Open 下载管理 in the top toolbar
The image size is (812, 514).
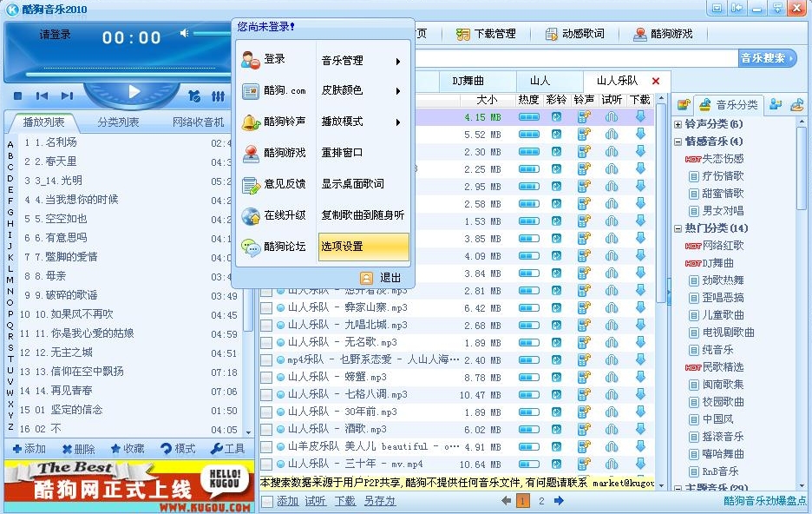pyautogui.click(x=486, y=34)
